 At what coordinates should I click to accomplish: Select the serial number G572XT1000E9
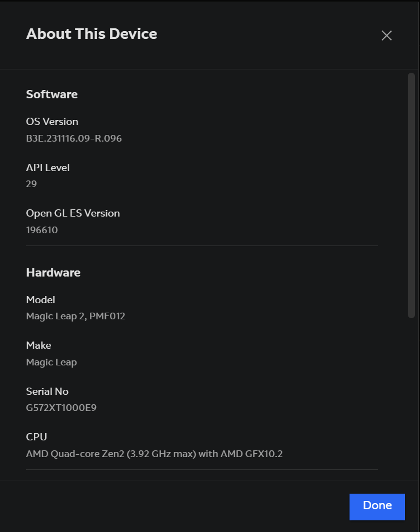click(61, 407)
